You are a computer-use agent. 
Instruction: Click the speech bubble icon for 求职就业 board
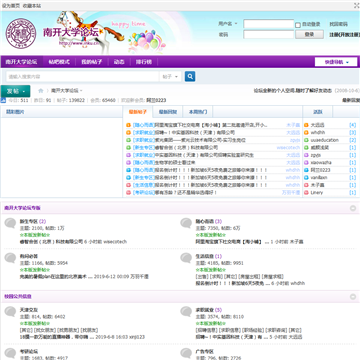(x=186, y=312)
